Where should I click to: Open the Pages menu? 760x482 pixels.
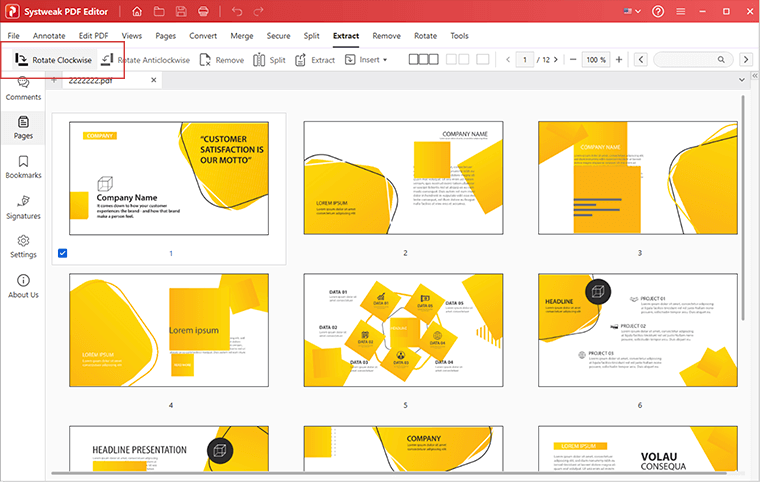point(165,36)
